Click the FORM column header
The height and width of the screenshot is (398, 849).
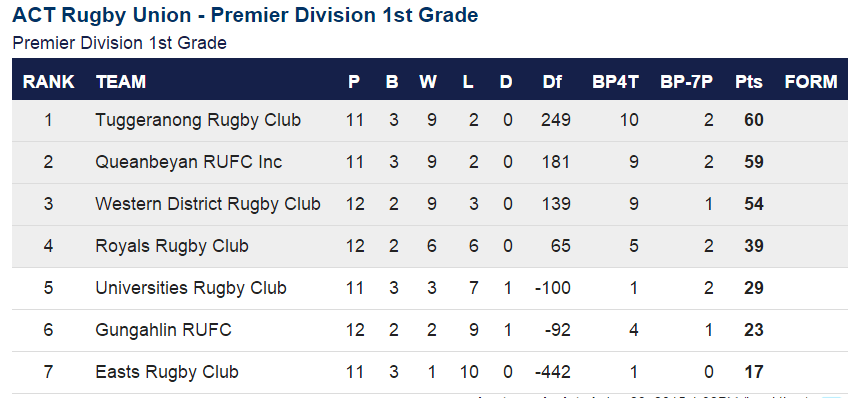click(x=811, y=82)
